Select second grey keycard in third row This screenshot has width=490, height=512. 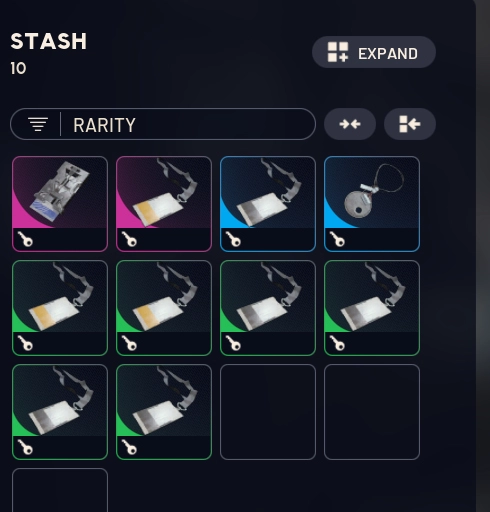pyautogui.click(x=164, y=412)
